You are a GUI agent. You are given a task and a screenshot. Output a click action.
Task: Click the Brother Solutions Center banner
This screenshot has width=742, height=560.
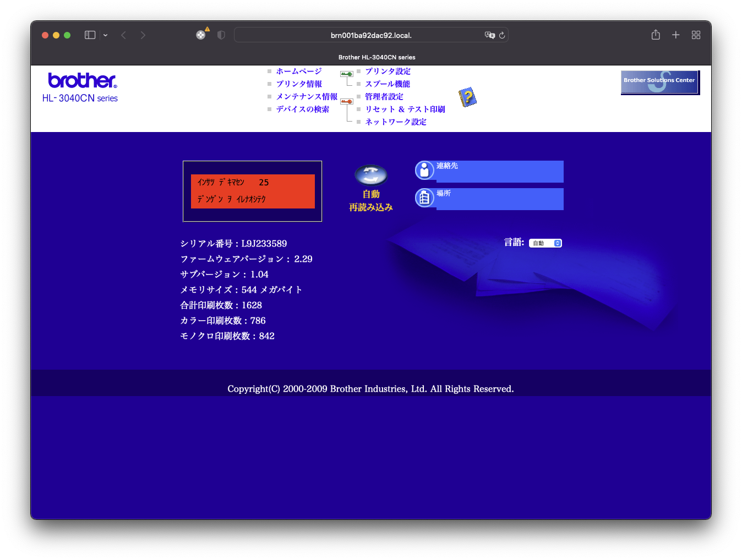[x=660, y=83]
